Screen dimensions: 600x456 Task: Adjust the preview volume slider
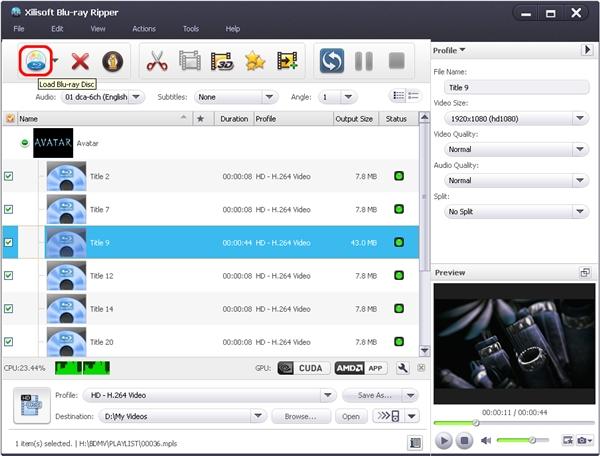click(x=523, y=440)
